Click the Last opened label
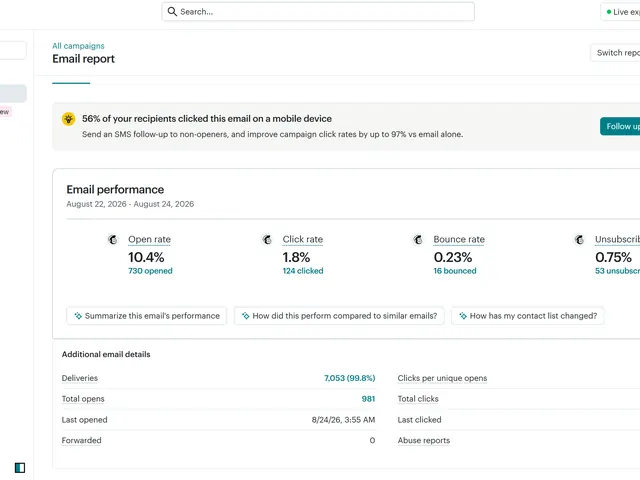640x480 pixels. point(84,420)
